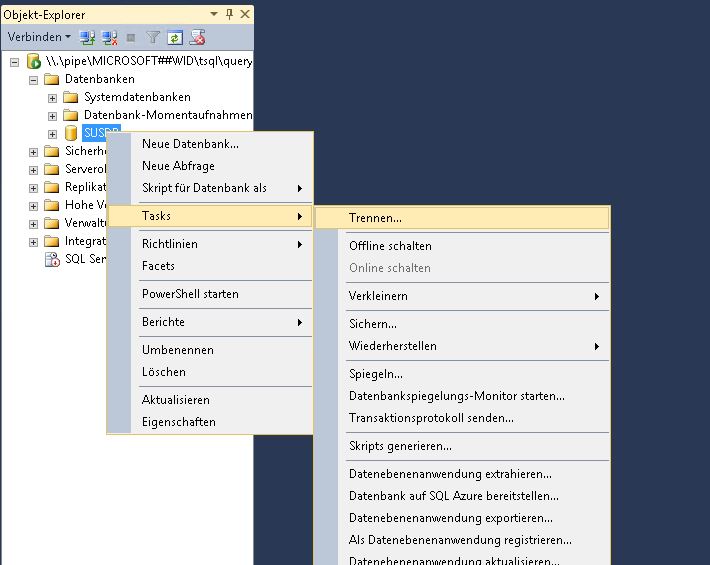
Task: Select the Tasks menu entry
Action: pos(210,216)
